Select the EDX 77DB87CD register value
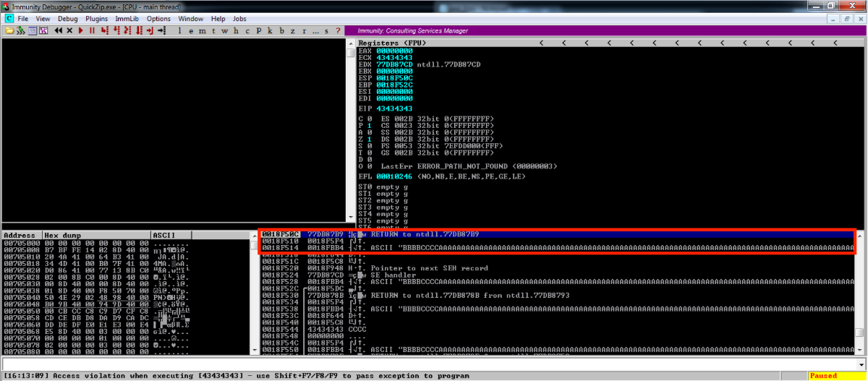This screenshot has height=381, width=868. (x=394, y=64)
